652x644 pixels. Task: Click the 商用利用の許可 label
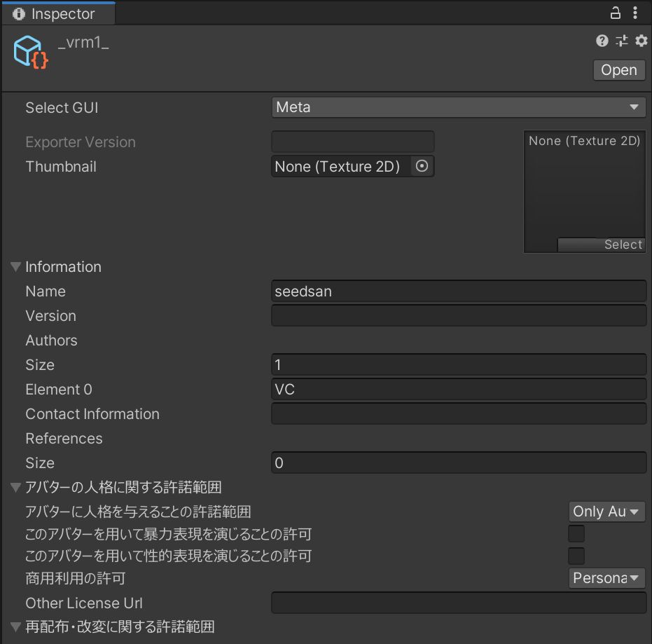[76, 578]
